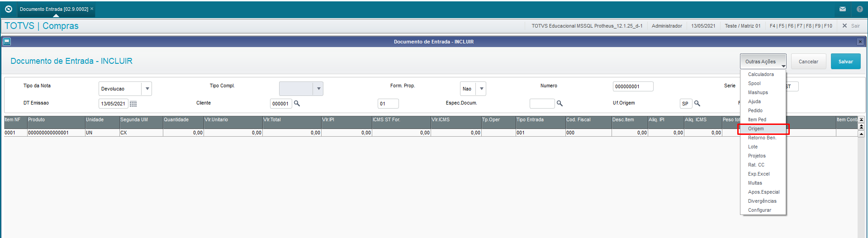Click the loja field showing 01
The image size is (868, 238).
point(388,104)
